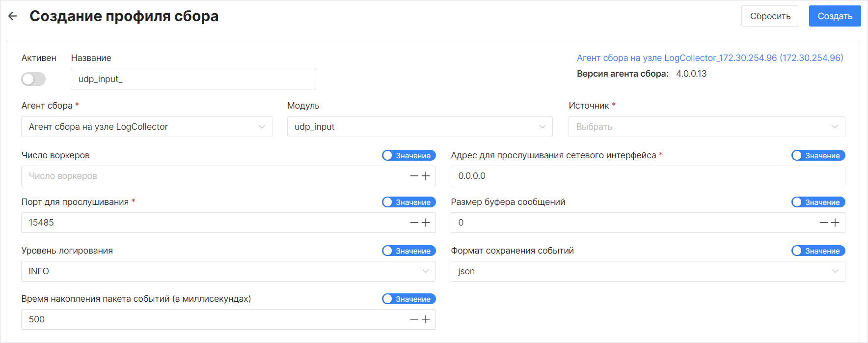Decrease Время накопления value with minus icon
Screen dimensions: 868x343
pos(414,319)
